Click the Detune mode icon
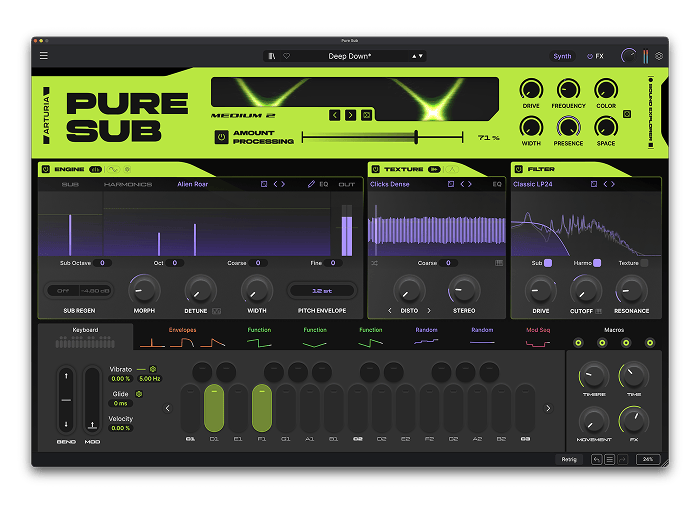 [x=217, y=311]
